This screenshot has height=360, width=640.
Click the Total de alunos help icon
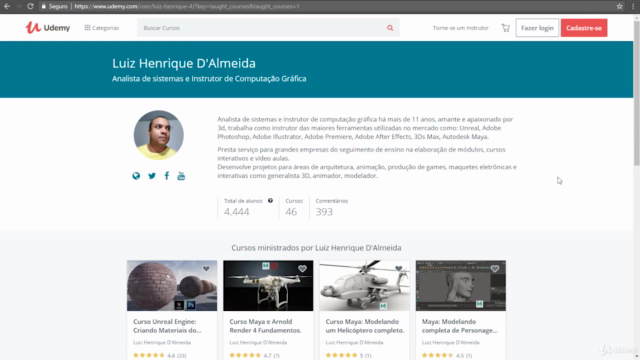[x=270, y=200]
